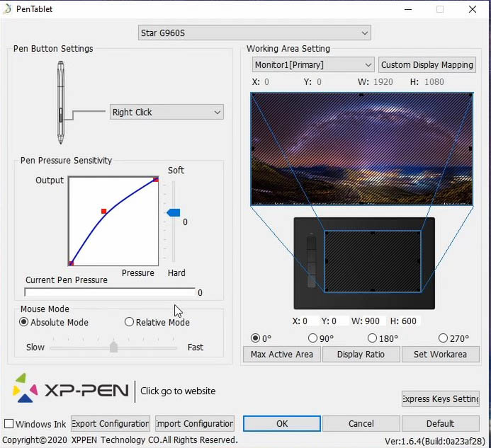Screen dimensions: 491x448
Task: Click Custom Display Mapping button
Action: pyautogui.click(x=427, y=65)
